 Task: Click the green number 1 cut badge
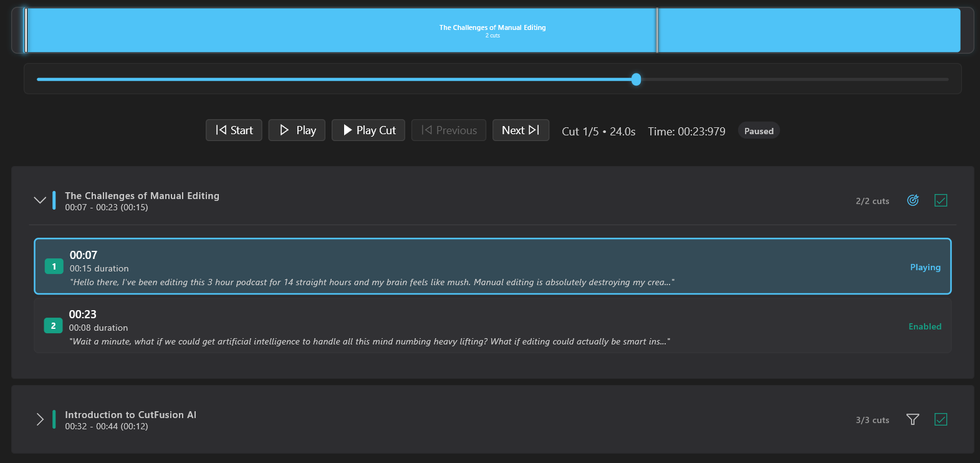point(54,266)
